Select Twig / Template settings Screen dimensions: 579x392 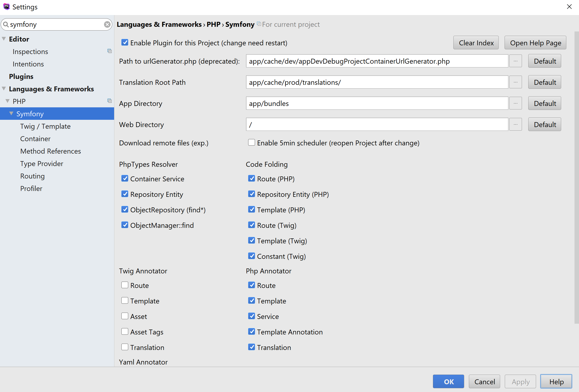45,126
